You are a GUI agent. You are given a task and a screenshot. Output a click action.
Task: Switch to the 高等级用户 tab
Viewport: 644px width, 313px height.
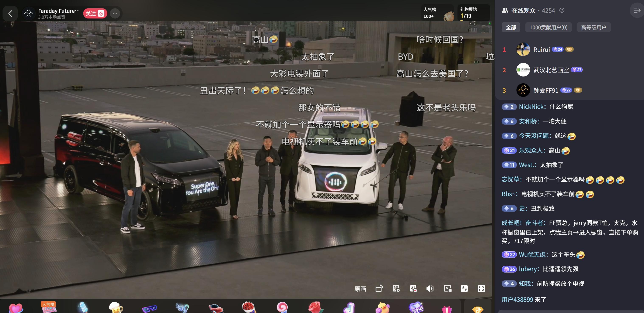[593, 27]
